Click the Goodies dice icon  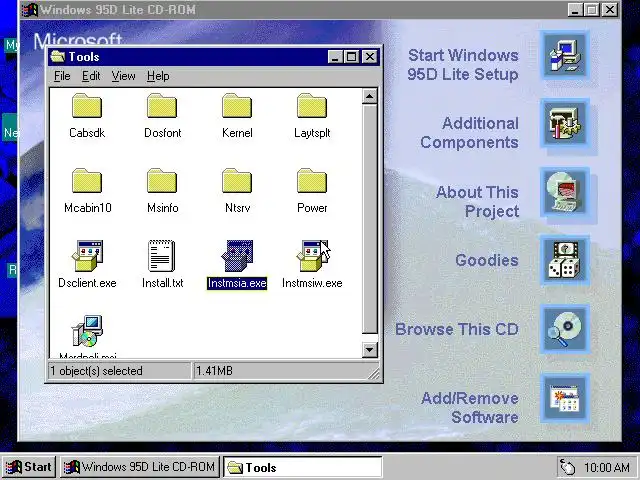coord(565,260)
